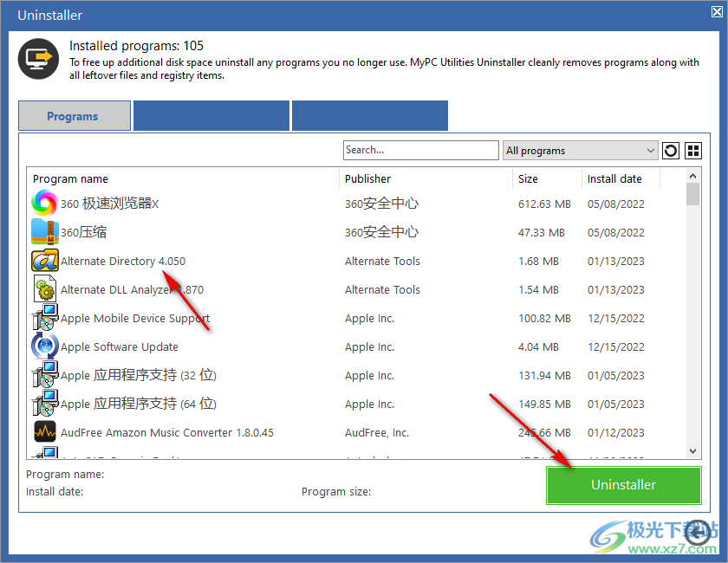
Task: Select 'Alternate Directory 4.050' row
Action: pyautogui.click(x=356, y=261)
